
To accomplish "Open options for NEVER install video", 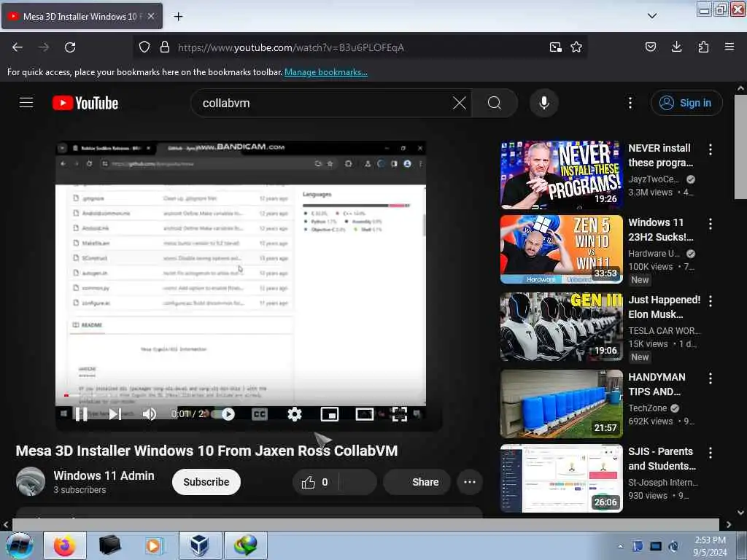I will pyautogui.click(x=711, y=149).
